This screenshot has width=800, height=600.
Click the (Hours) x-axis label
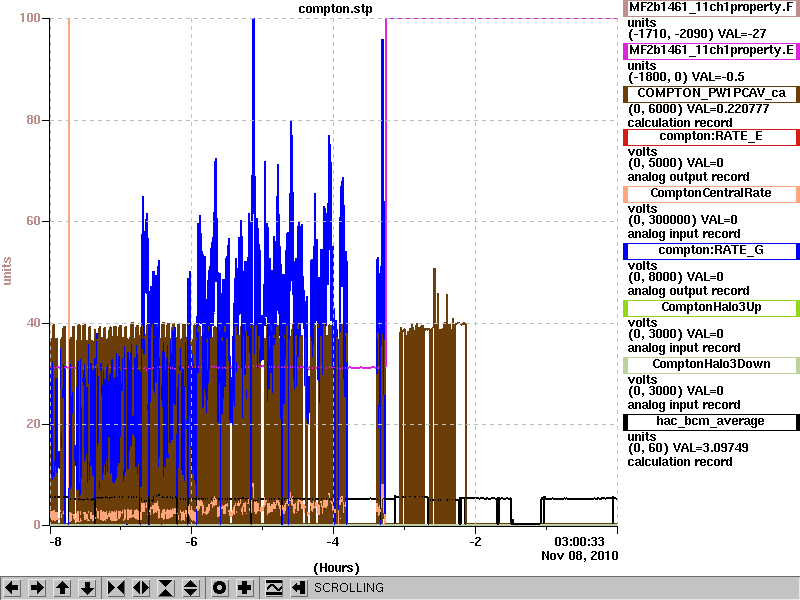pyautogui.click(x=336, y=568)
